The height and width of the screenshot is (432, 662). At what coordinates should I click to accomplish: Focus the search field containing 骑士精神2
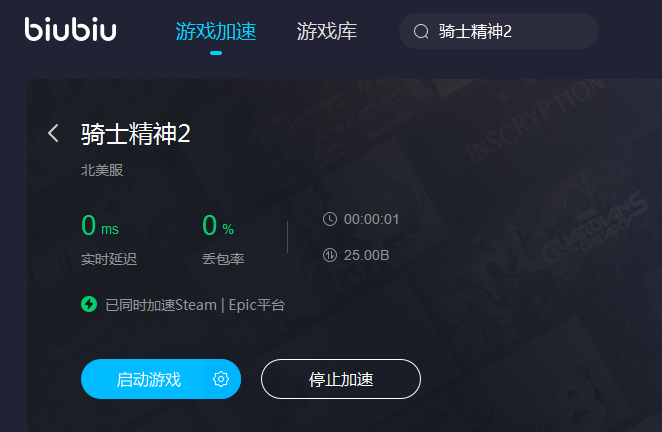pos(499,31)
